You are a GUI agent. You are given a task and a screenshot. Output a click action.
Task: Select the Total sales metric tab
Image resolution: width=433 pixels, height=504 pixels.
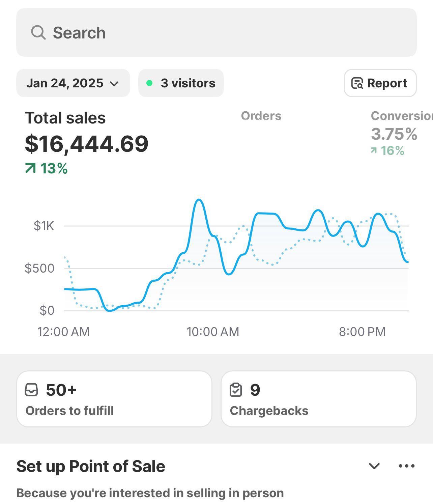[x=65, y=118]
